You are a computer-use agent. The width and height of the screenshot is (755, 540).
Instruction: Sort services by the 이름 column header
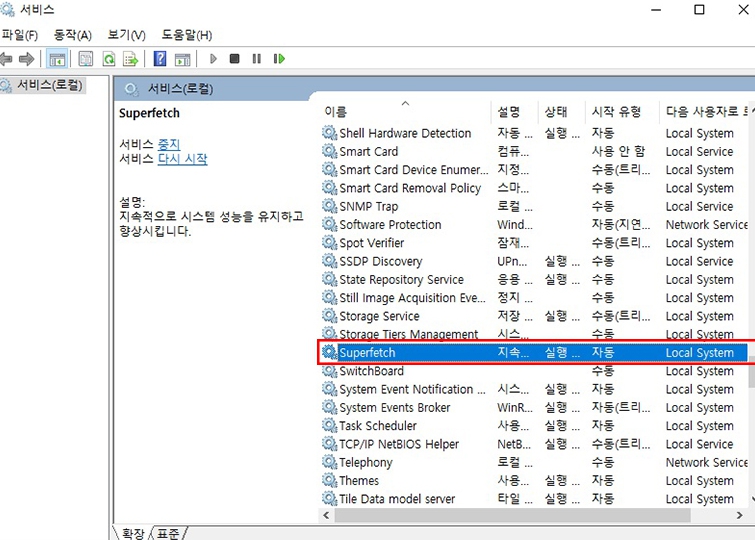(x=336, y=112)
